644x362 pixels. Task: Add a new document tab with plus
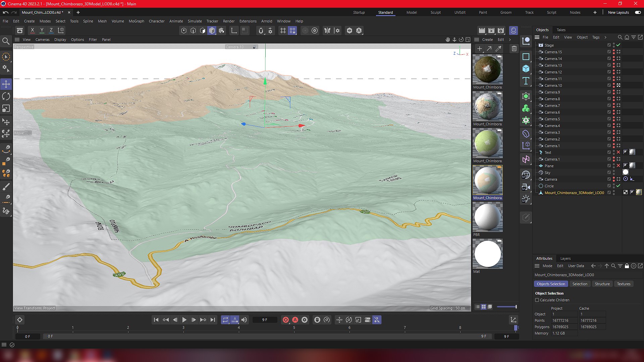pyautogui.click(x=78, y=12)
